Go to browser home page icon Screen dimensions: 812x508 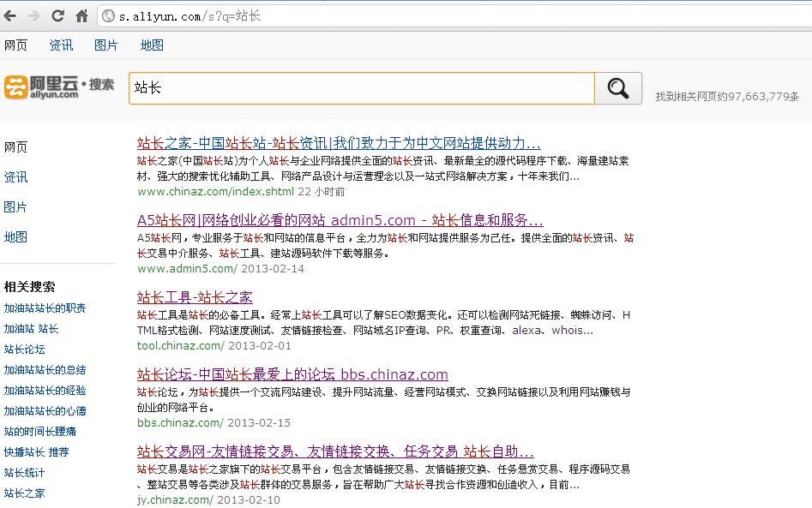click(81, 15)
